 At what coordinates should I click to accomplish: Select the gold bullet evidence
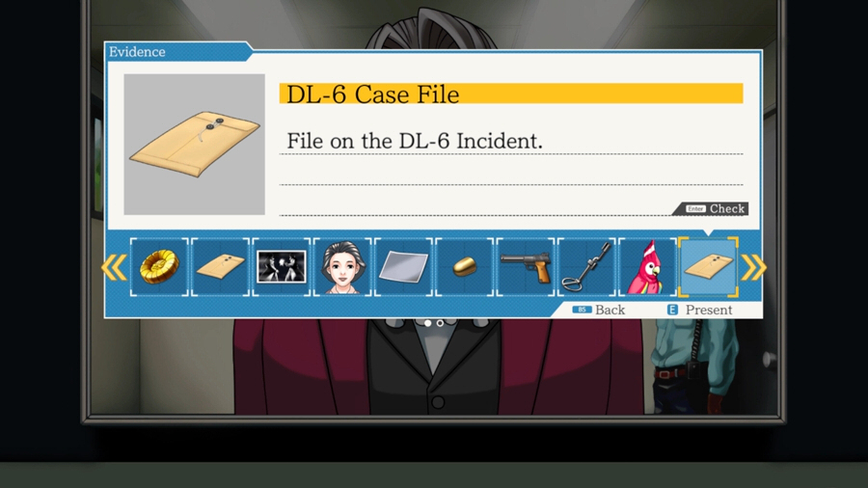(x=464, y=267)
